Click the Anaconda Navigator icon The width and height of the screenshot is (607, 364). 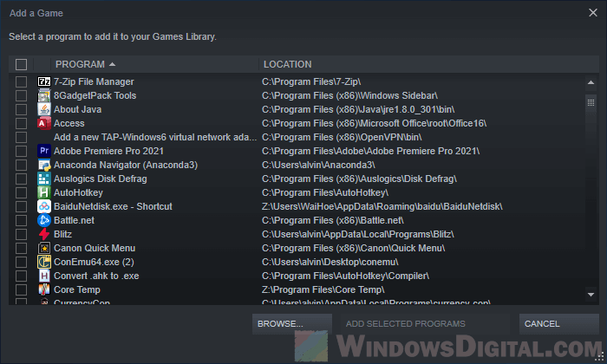click(44, 165)
